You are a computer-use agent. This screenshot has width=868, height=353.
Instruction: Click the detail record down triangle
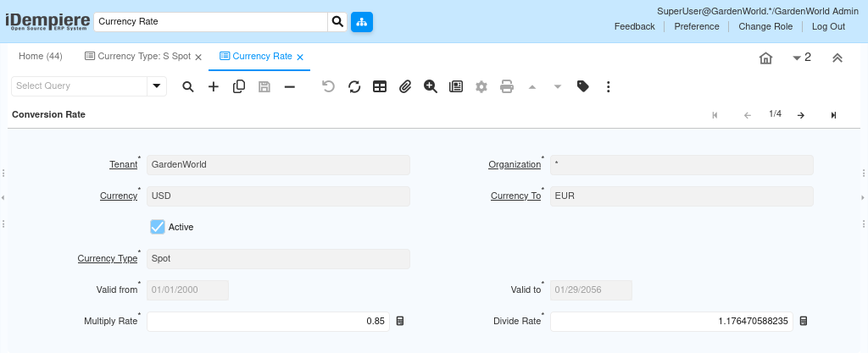tap(558, 86)
